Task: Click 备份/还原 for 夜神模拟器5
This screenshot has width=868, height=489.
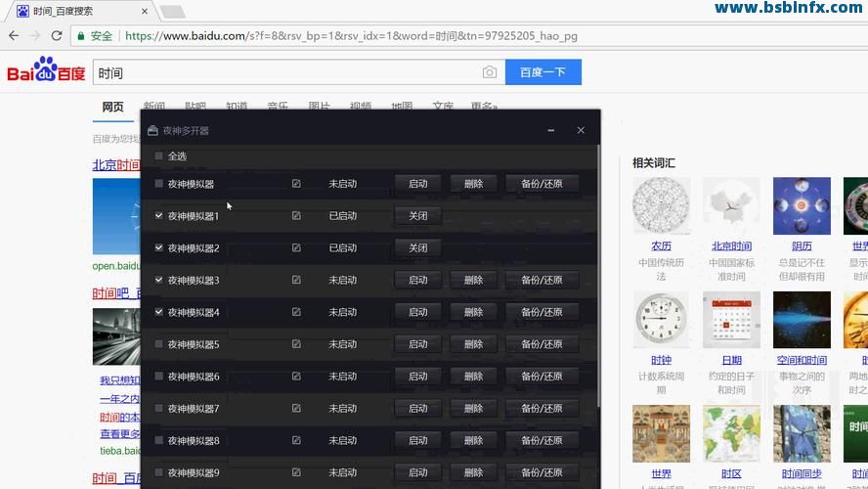Action: [542, 344]
